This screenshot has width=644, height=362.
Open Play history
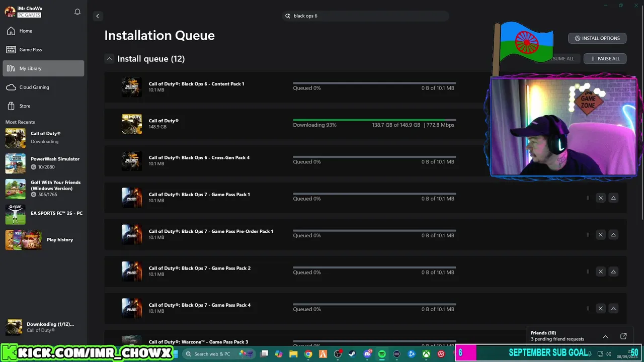pos(43,240)
